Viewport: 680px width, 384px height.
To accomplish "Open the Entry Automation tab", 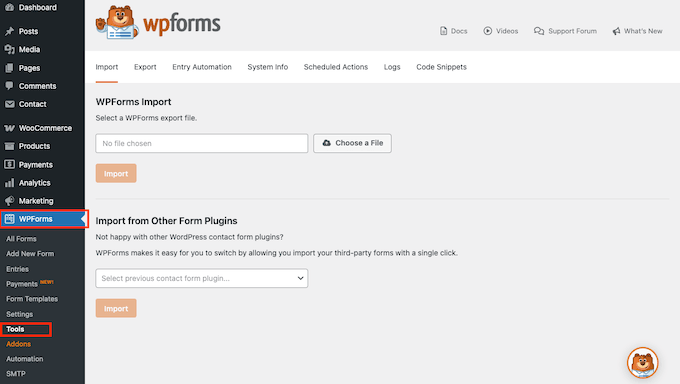I will coord(202,67).
